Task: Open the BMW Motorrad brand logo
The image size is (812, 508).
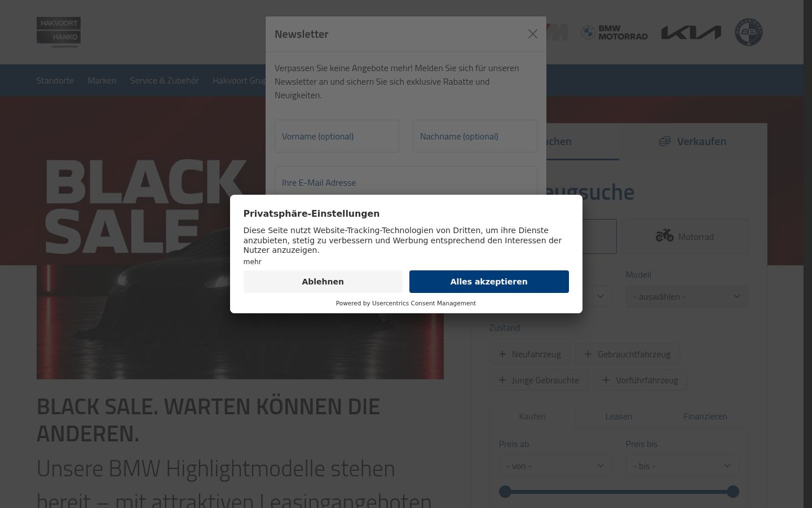Action: 614,32
